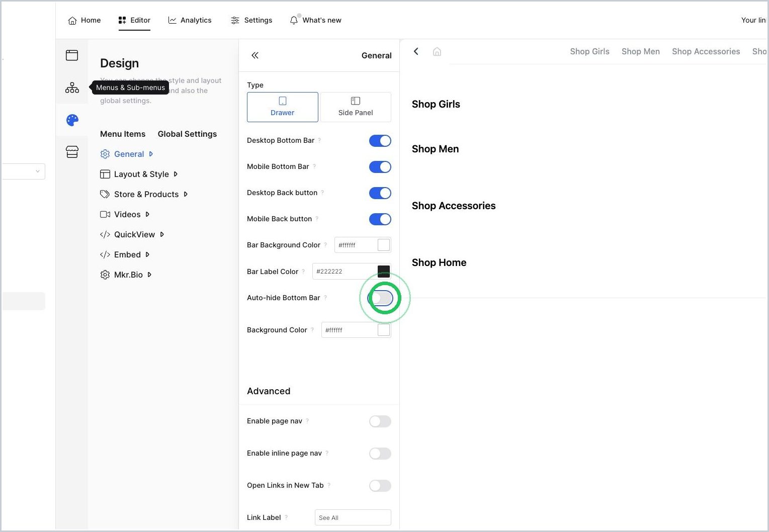This screenshot has height=532, width=769.
Task: Open What's new notifications
Action: (316, 20)
